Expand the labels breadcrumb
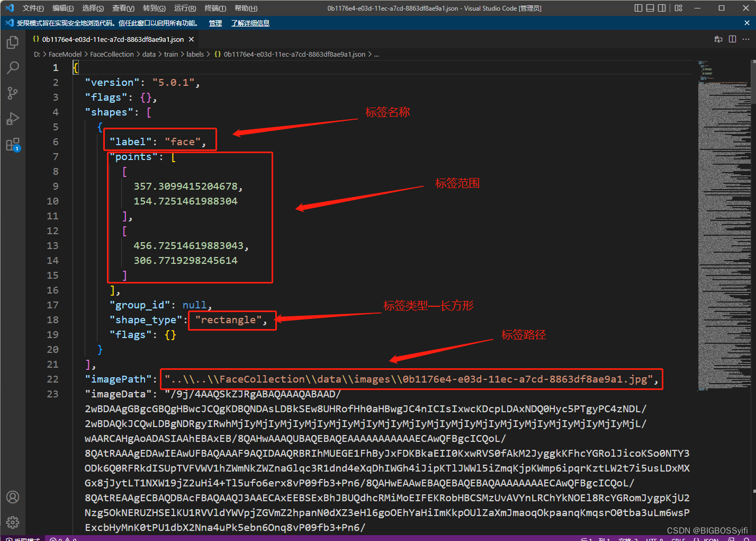This screenshot has height=541, width=756. click(195, 54)
